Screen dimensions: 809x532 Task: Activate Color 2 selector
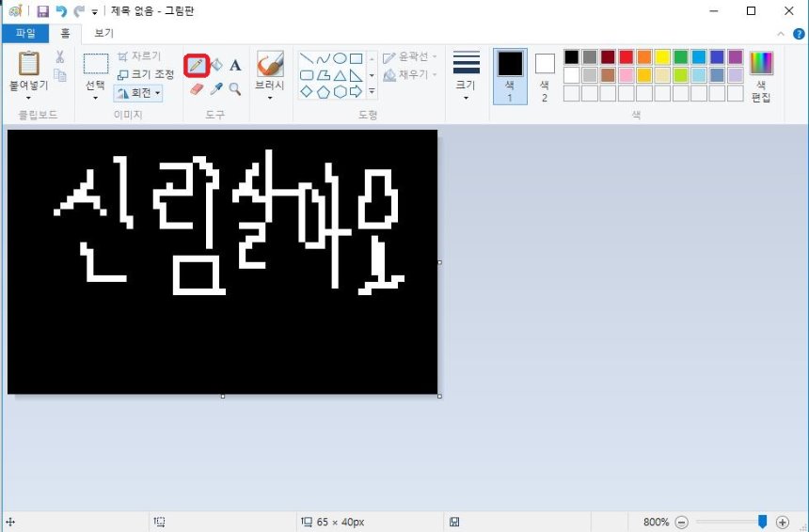(x=545, y=76)
